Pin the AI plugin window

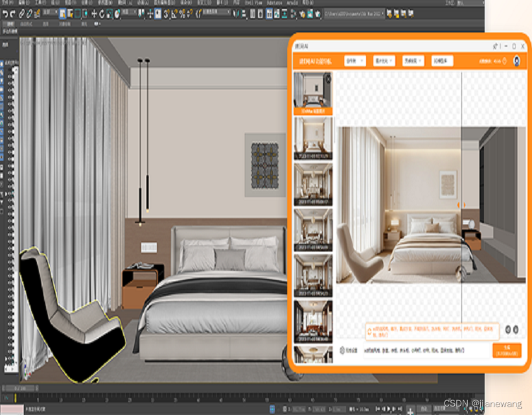click(495, 46)
